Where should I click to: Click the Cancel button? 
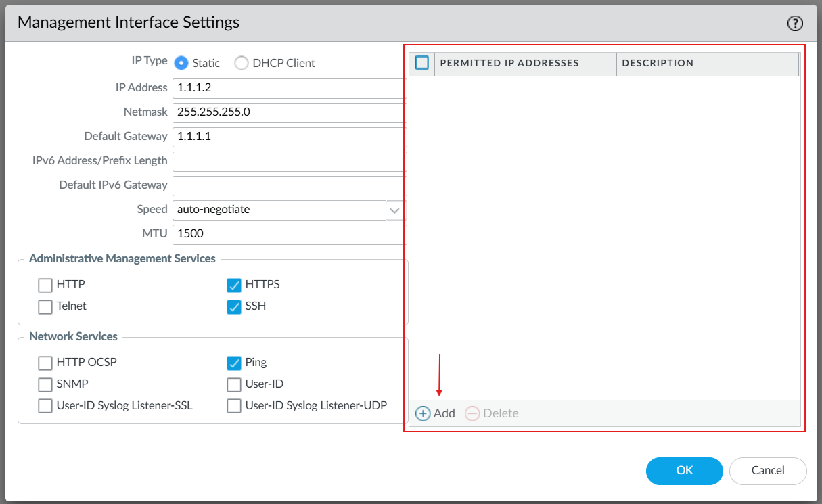[768, 471]
